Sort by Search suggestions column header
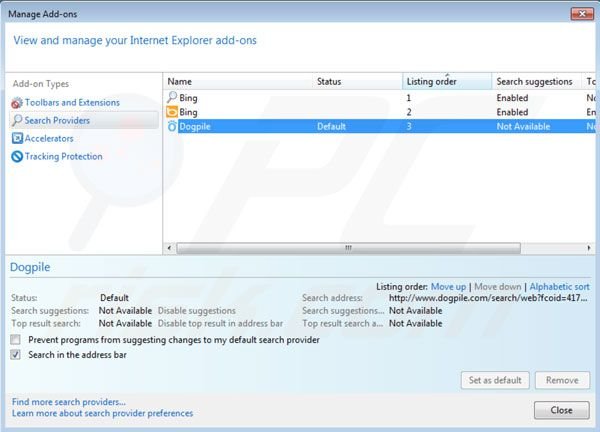The height and width of the screenshot is (432, 600). click(x=536, y=82)
